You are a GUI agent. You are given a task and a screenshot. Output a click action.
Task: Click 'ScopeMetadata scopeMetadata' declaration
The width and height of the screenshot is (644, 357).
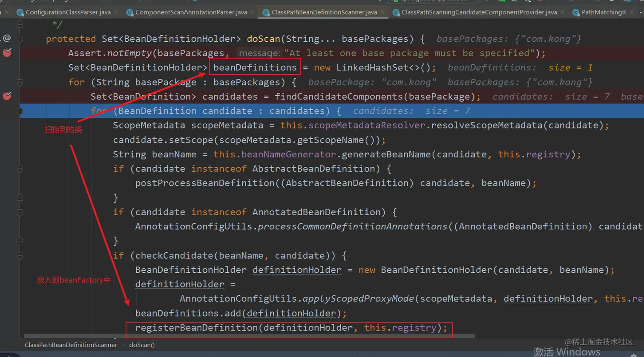pos(188,126)
